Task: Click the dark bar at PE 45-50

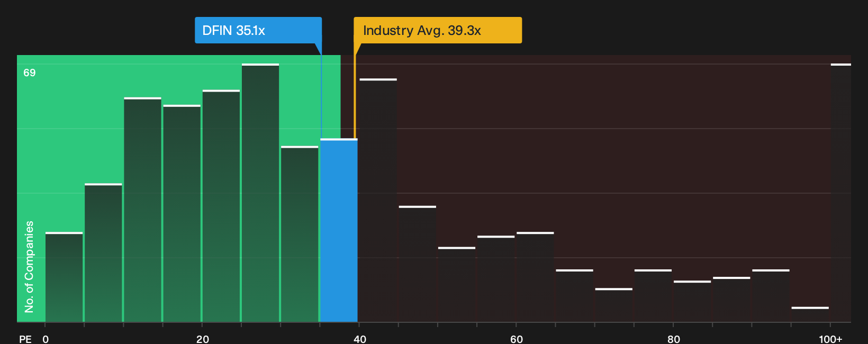Action: point(418,264)
